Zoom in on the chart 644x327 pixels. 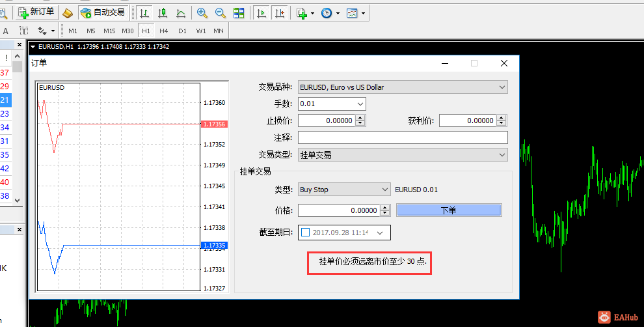point(202,13)
